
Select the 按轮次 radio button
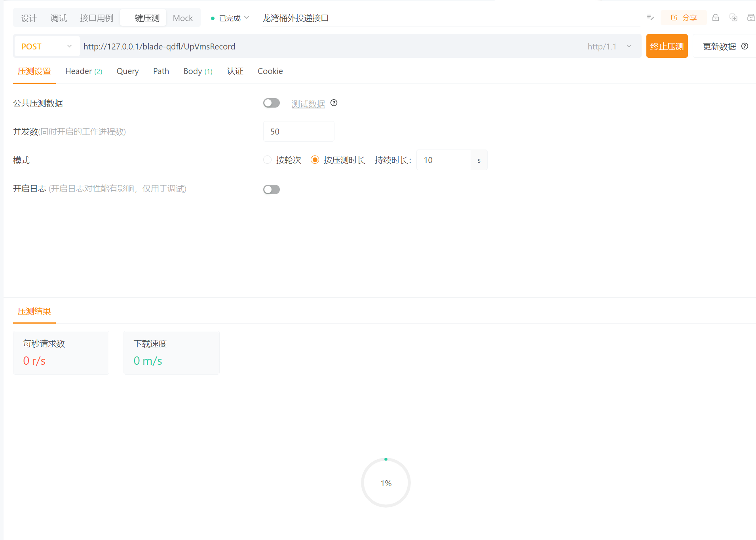click(268, 160)
